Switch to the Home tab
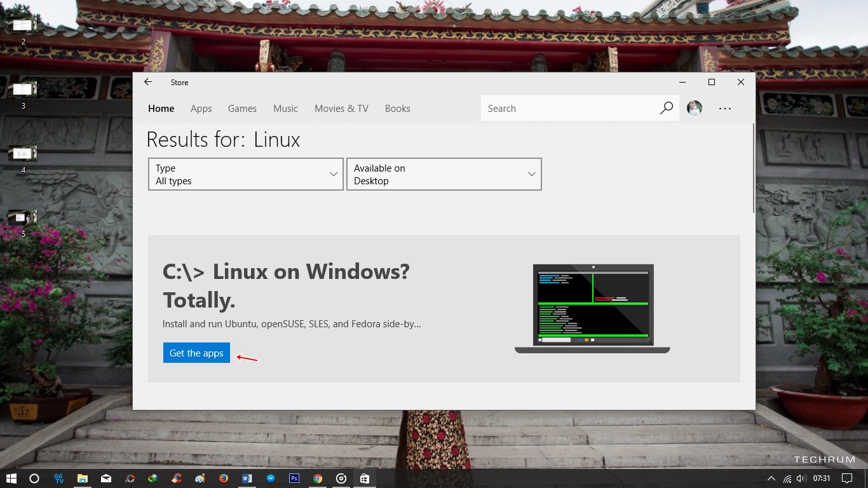Image resolution: width=868 pixels, height=488 pixels. [161, 109]
